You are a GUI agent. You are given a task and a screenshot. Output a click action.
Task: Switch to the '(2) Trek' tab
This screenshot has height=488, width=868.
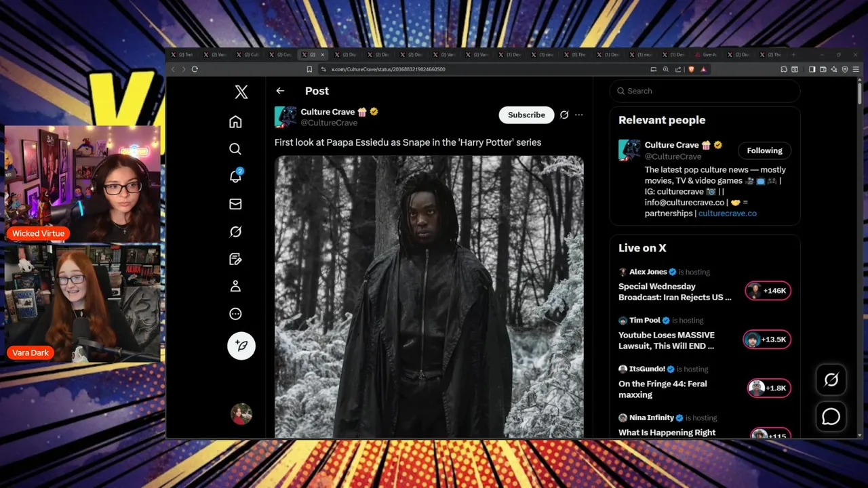pos(184,55)
